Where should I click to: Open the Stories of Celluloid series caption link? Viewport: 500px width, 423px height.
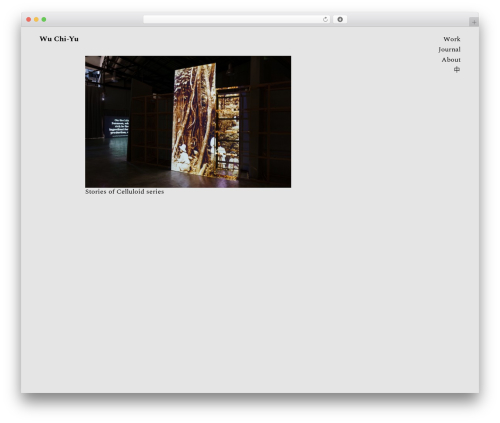(124, 192)
